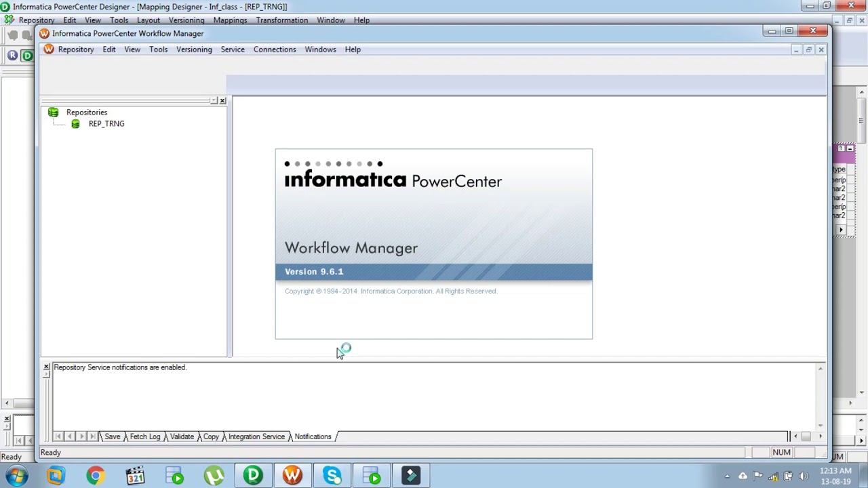Viewport: 868px width, 488px height.
Task: Click Repository Service notifications message
Action: point(120,367)
